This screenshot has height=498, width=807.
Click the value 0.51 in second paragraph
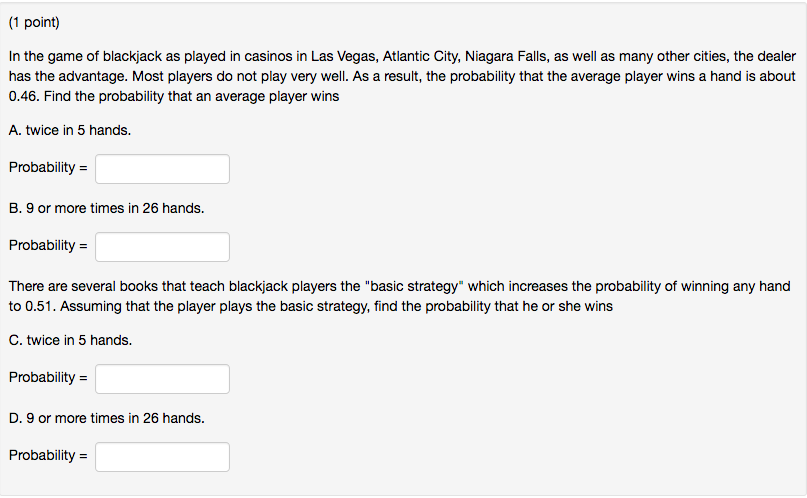click(x=40, y=306)
